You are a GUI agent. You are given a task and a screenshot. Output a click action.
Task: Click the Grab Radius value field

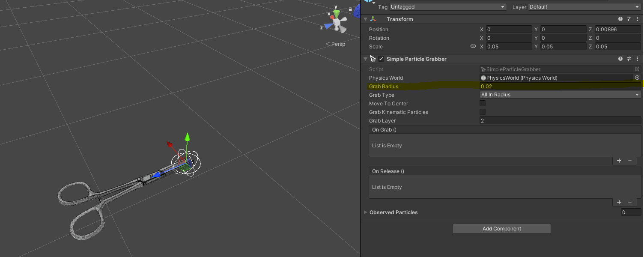pyautogui.click(x=557, y=87)
